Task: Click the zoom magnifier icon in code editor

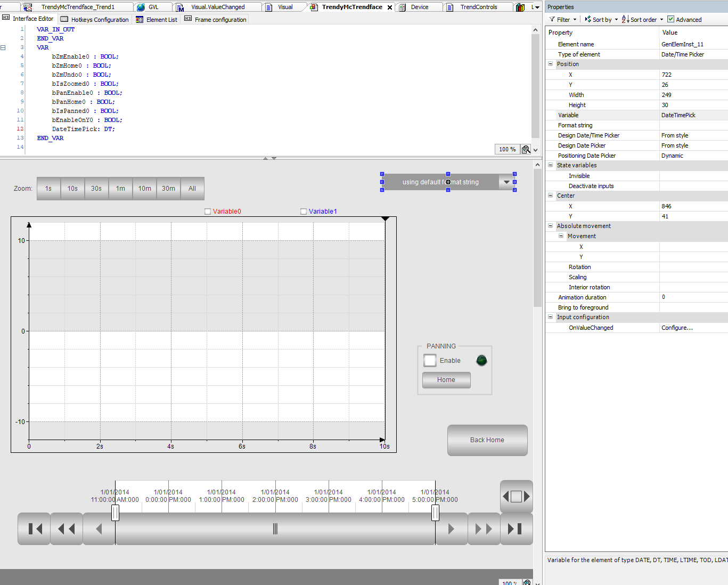Action: tap(526, 149)
